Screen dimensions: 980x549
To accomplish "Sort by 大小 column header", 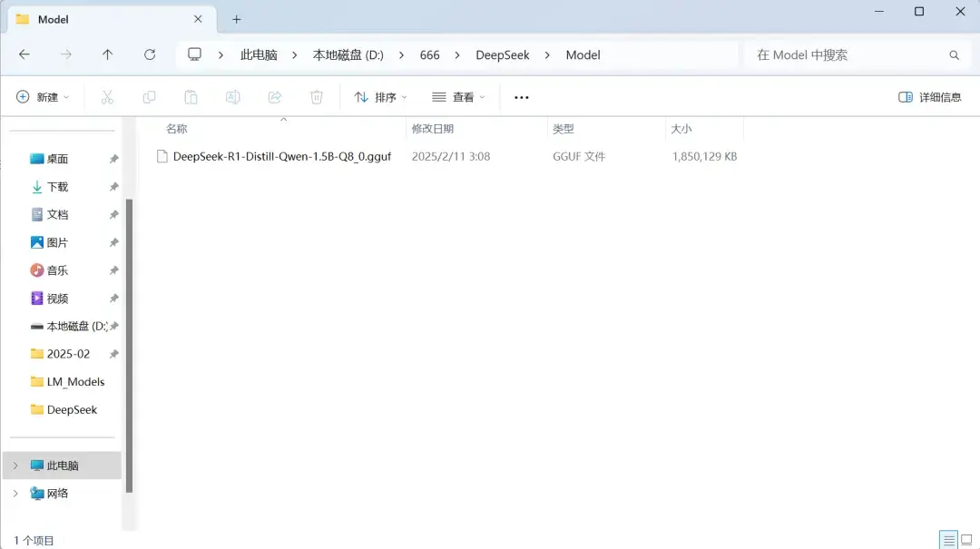I will [x=681, y=129].
